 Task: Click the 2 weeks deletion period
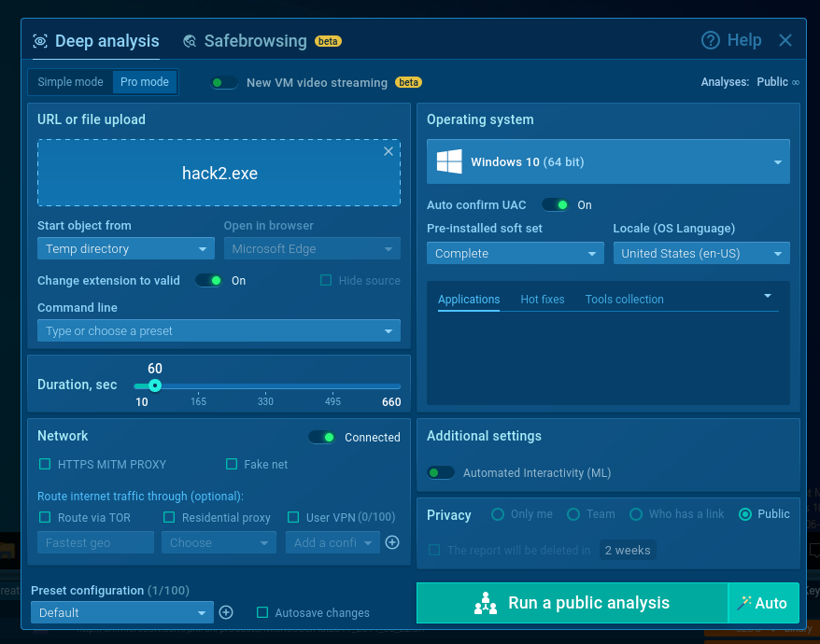628,550
